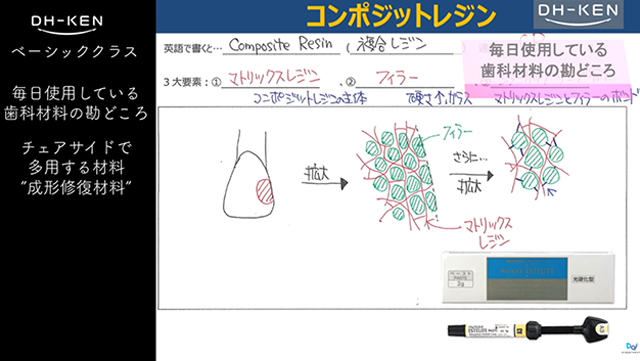Click the handwritten Composite Resin answer field
Screen dimensions: 640x361
(281, 45)
